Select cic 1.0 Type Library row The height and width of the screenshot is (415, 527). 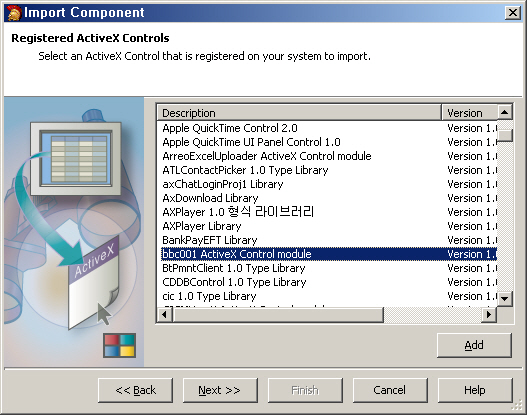(329, 296)
